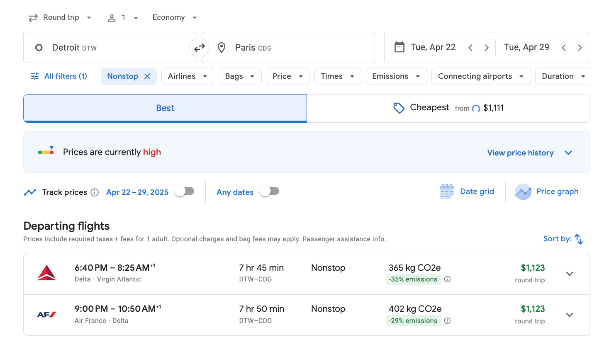Enable the Any dates toggle
Image resolution: width=609 pixels, height=364 pixels.
[269, 191]
